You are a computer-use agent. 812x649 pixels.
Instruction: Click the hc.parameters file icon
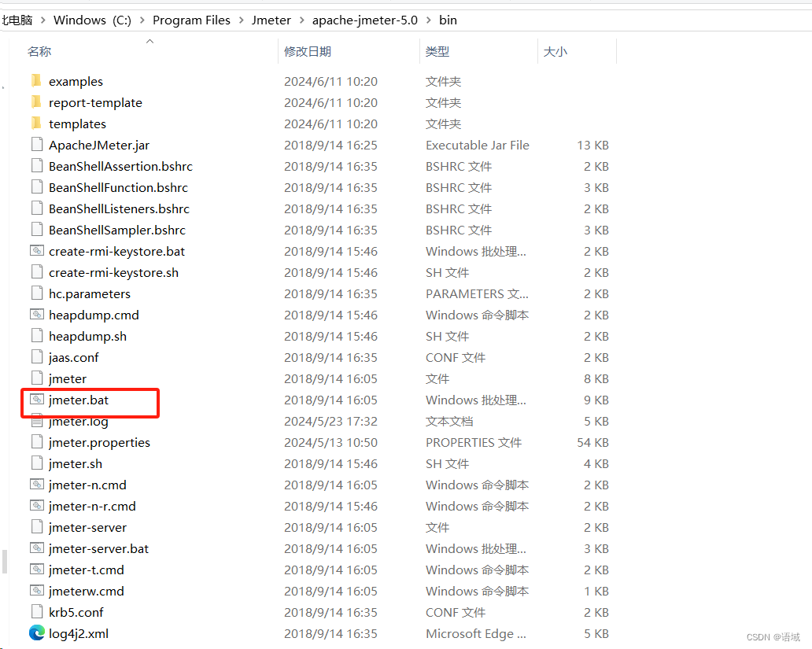(x=37, y=293)
